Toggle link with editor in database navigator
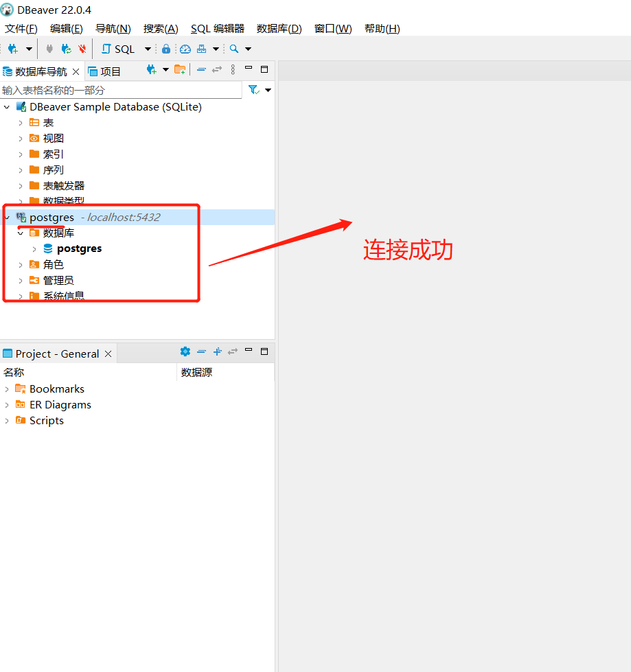 coord(217,69)
